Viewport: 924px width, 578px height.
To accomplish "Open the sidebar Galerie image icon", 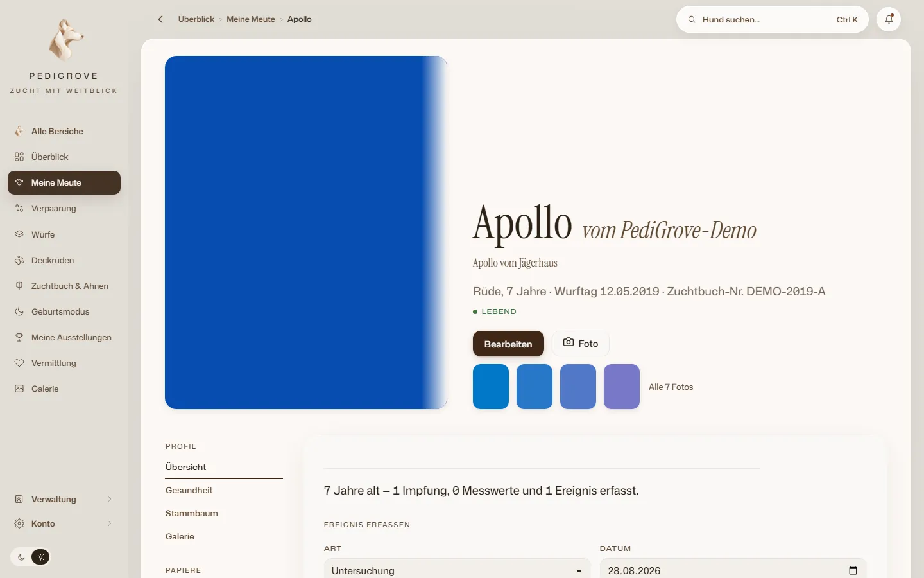I will pyautogui.click(x=19, y=389).
